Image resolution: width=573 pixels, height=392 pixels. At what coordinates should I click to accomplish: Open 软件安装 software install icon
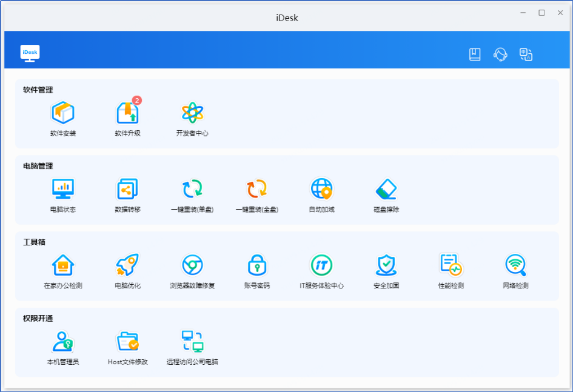[x=63, y=113]
